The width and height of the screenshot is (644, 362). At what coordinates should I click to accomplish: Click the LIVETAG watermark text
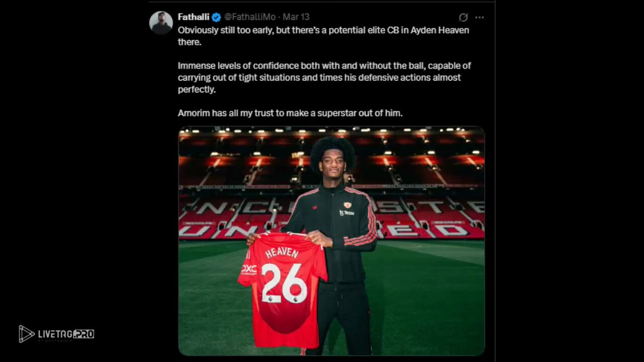click(x=55, y=334)
